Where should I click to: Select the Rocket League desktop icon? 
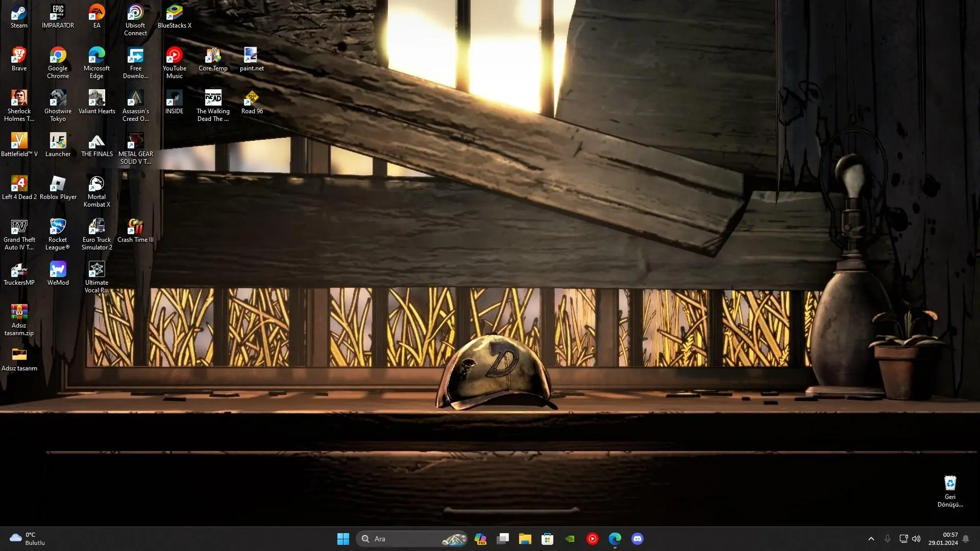pyautogui.click(x=58, y=234)
